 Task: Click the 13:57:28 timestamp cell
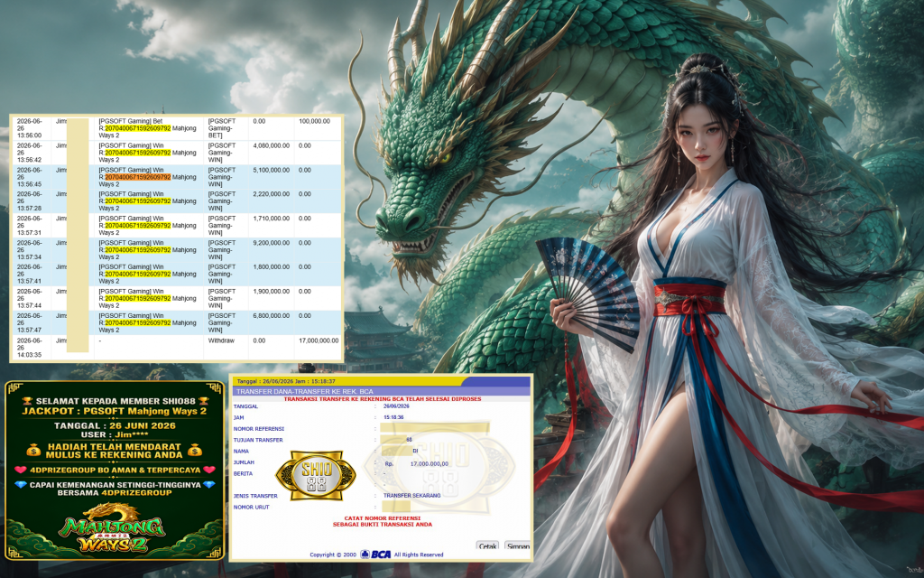coord(32,201)
